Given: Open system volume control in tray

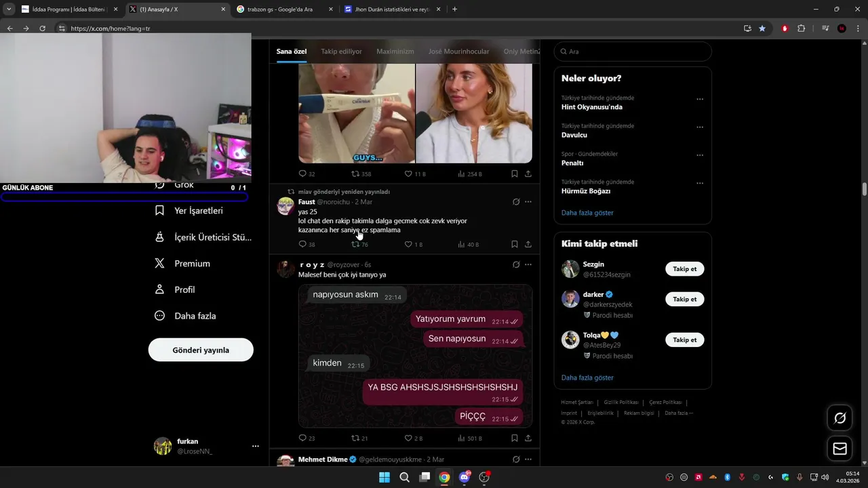Looking at the screenshot, I should click(825, 477).
